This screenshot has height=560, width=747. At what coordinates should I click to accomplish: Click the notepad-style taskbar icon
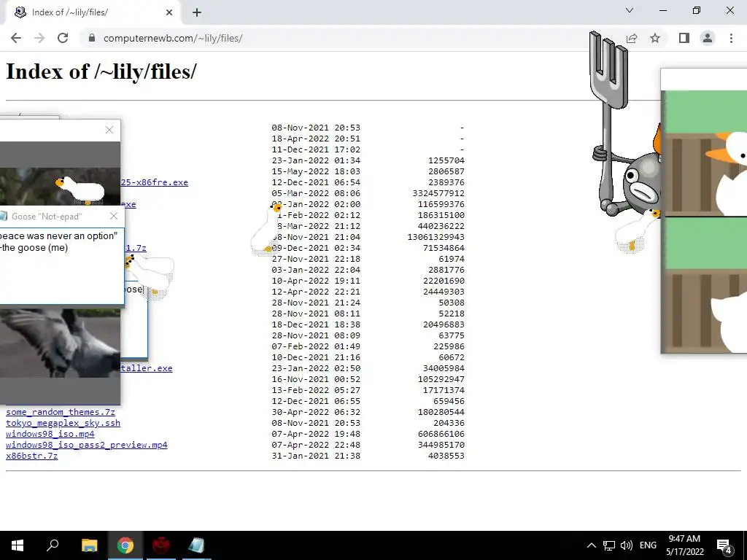click(196, 545)
